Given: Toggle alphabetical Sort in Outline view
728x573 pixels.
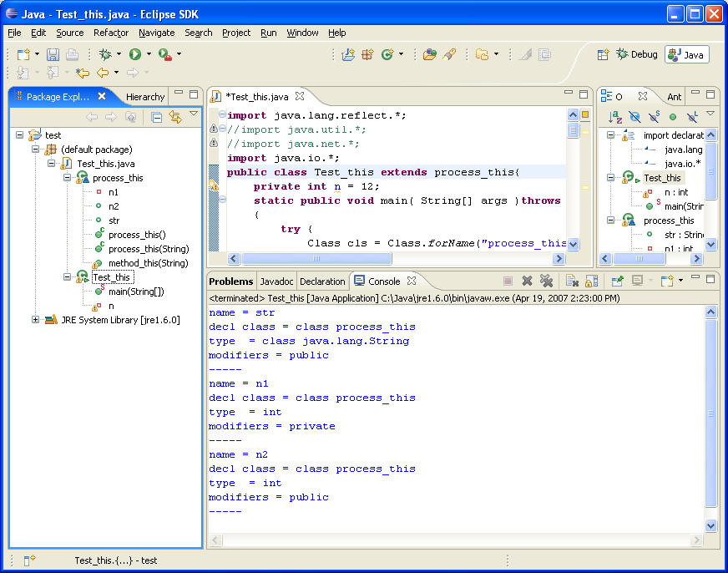Looking at the screenshot, I should coord(614,117).
